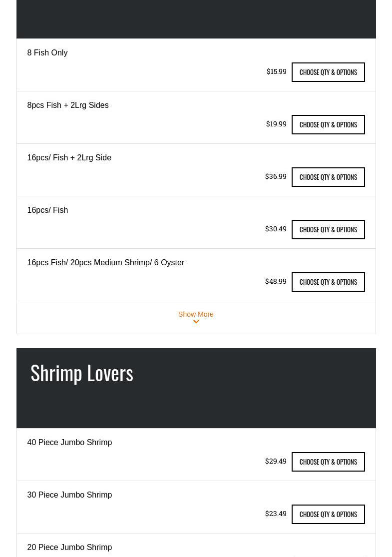Choose qty & options for 8 Fish Only
The height and width of the screenshot is (557, 392).
328,72
